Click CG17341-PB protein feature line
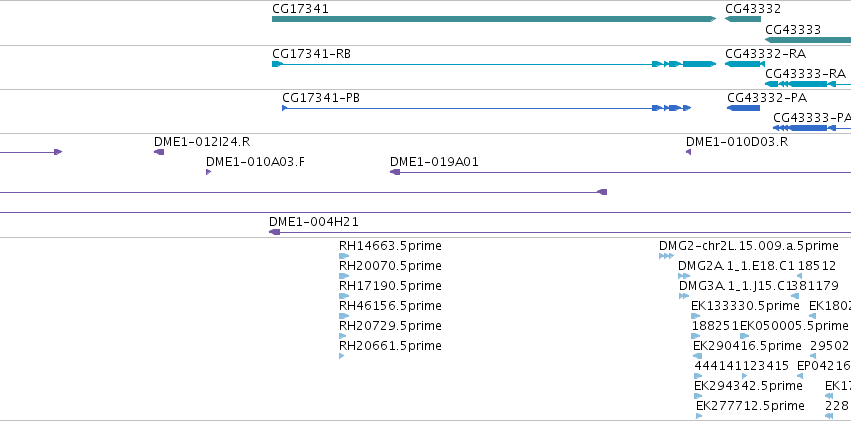The image size is (851, 421). click(486, 108)
